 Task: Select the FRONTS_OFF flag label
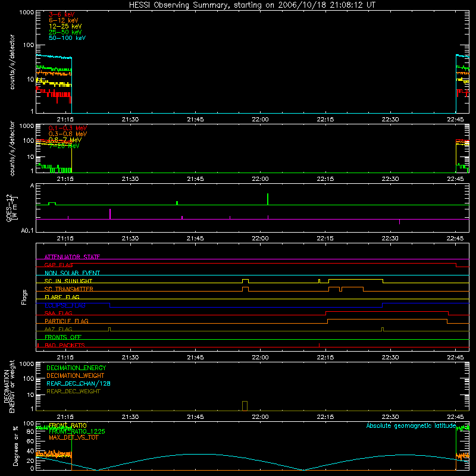[x=63, y=337]
